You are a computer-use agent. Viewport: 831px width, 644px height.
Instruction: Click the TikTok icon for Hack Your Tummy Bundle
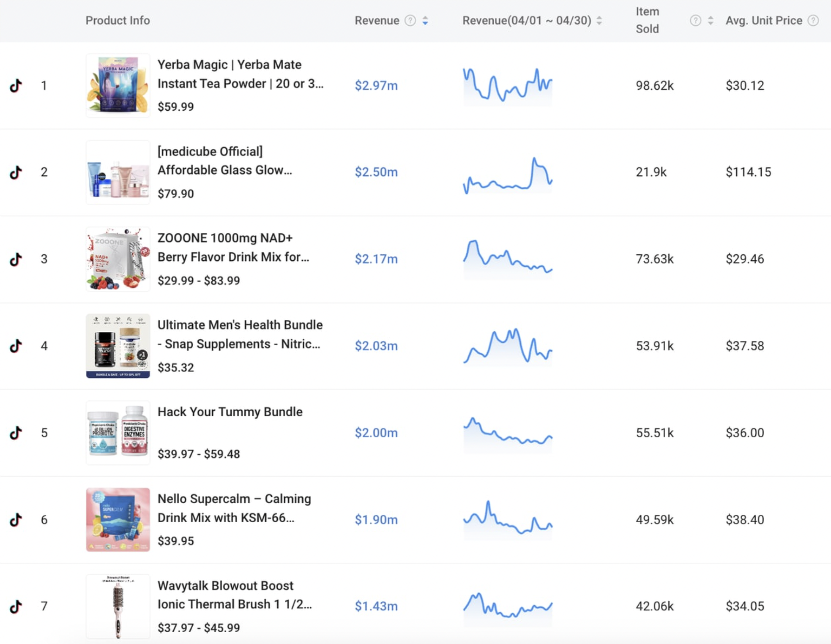pos(16,432)
